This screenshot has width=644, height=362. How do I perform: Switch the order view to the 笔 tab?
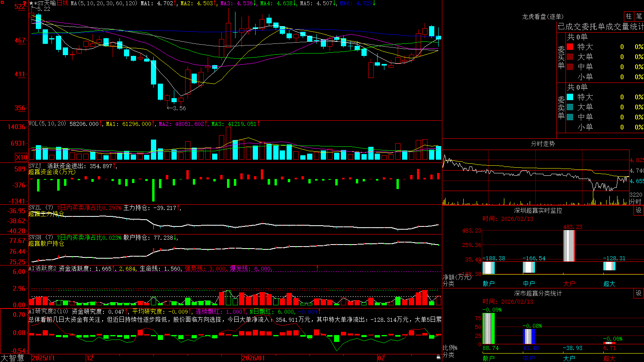639,16
